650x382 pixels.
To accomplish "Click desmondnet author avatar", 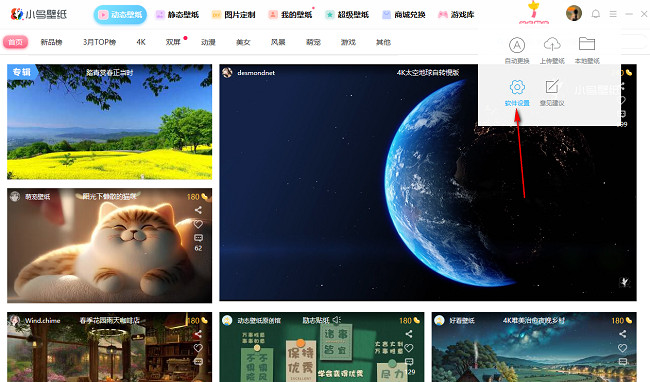I will click(x=227, y=73).
